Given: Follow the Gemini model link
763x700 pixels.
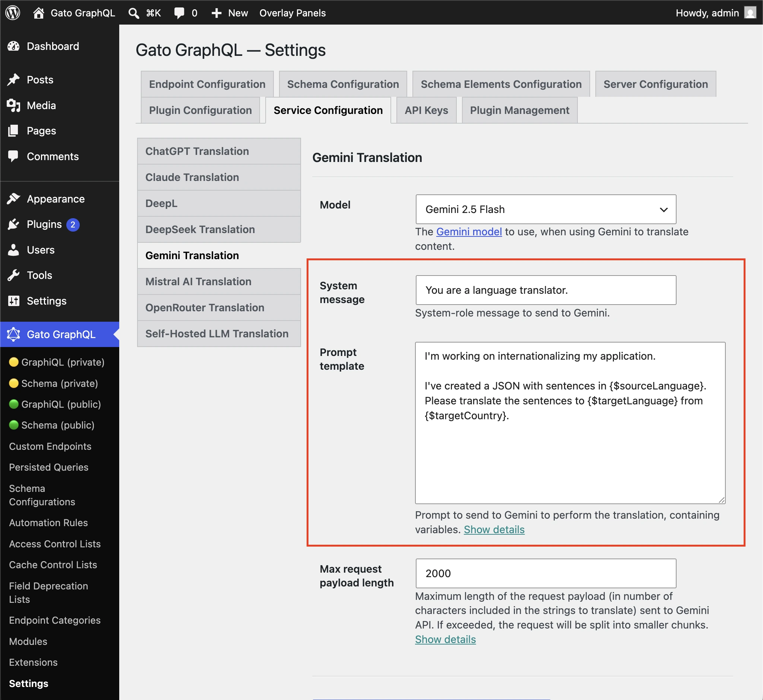Looking at the screenshot, I should pos(469,232).
